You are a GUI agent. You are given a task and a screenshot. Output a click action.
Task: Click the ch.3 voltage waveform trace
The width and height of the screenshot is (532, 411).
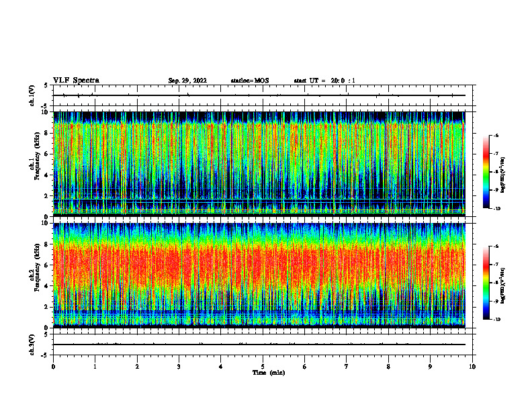coord(259,345)
